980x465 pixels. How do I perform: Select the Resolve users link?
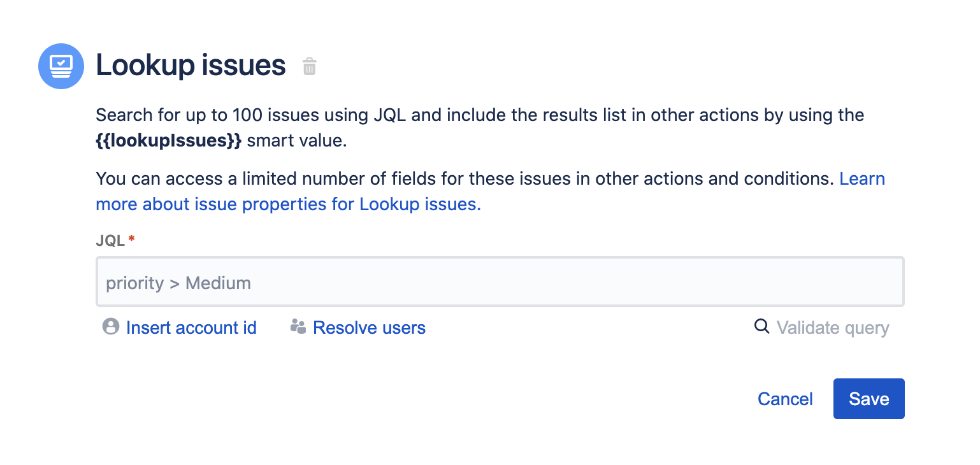(x=369, y=328)
